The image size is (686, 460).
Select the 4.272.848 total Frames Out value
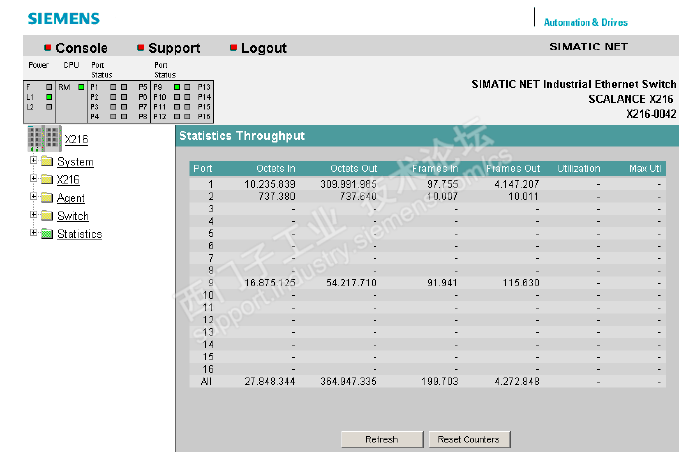[517, 382]
